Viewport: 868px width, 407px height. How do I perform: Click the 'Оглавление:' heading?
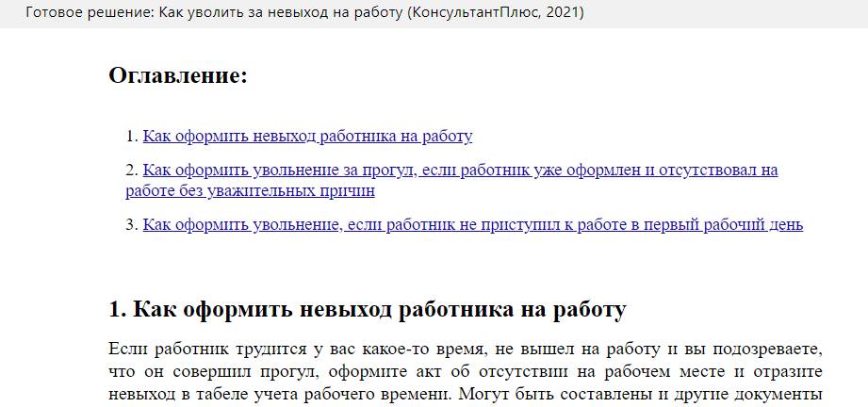tap(178, 75)
